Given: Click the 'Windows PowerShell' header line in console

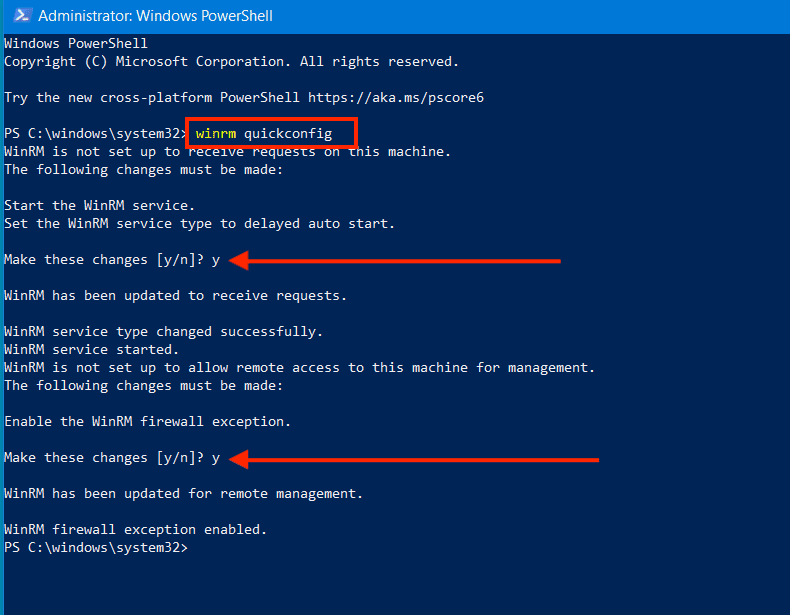Looking at the screenshot, I should pos(75,44).
